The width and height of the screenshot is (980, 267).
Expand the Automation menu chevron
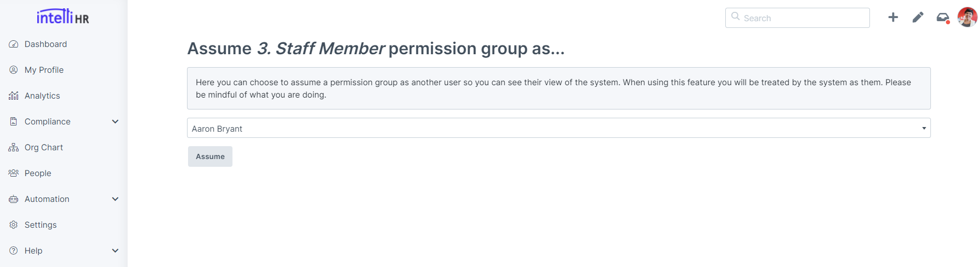[x=115, y=199]
